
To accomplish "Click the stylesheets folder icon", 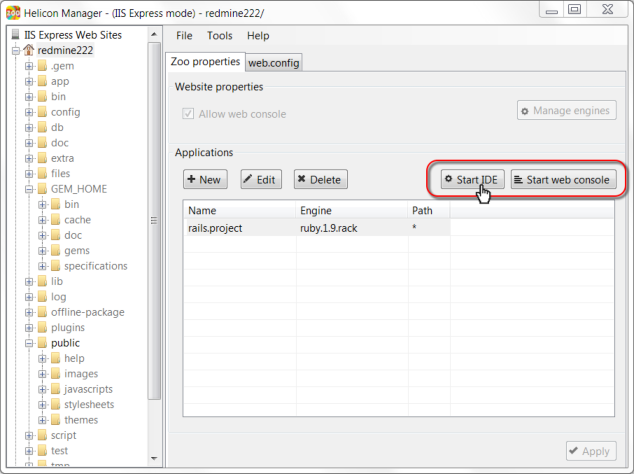I will [56, 404].
